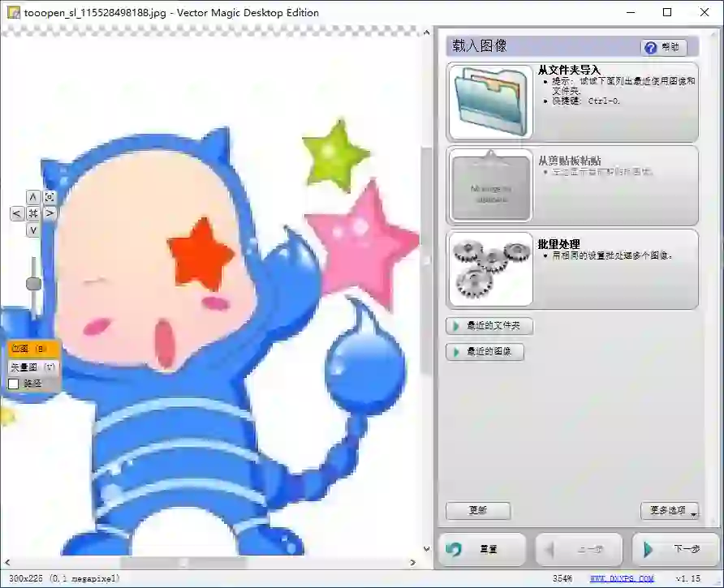
Task: Minimize the Vector Magic window
Action: click(x=631, y=12)
